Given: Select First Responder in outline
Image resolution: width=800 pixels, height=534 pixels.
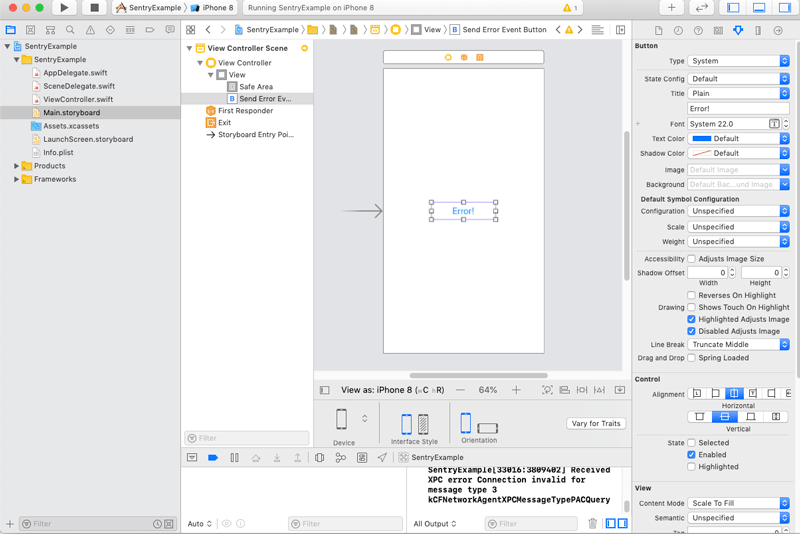Looking at the screenshot, I should 245,111.
